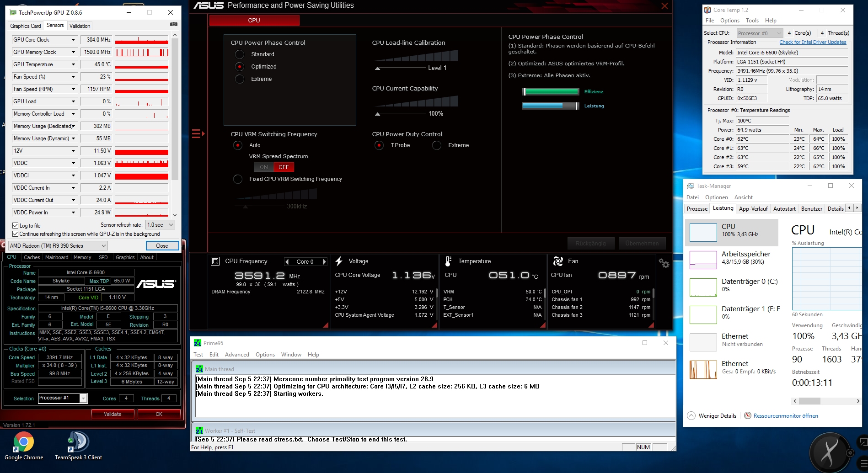Open Core Temp Tools menu

click(x=752, y=21)
